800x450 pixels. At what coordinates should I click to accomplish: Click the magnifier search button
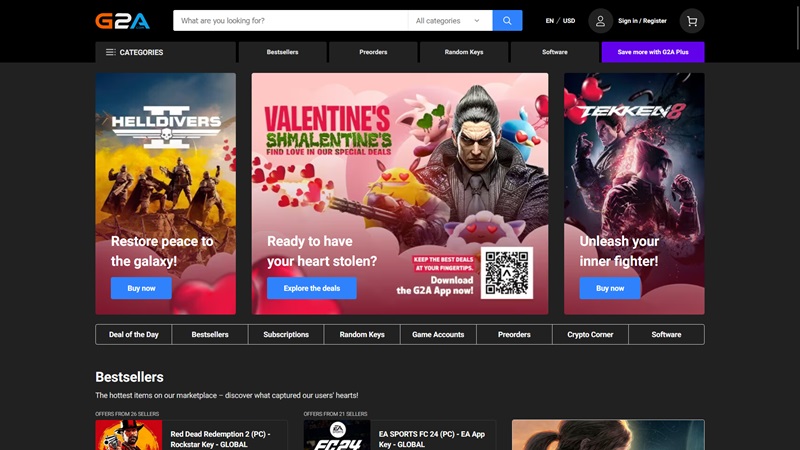(507, 20)
